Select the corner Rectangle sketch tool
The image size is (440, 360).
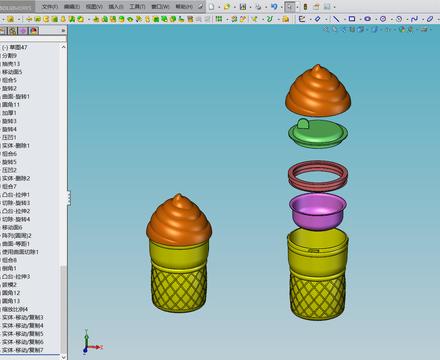pos(352,19)
